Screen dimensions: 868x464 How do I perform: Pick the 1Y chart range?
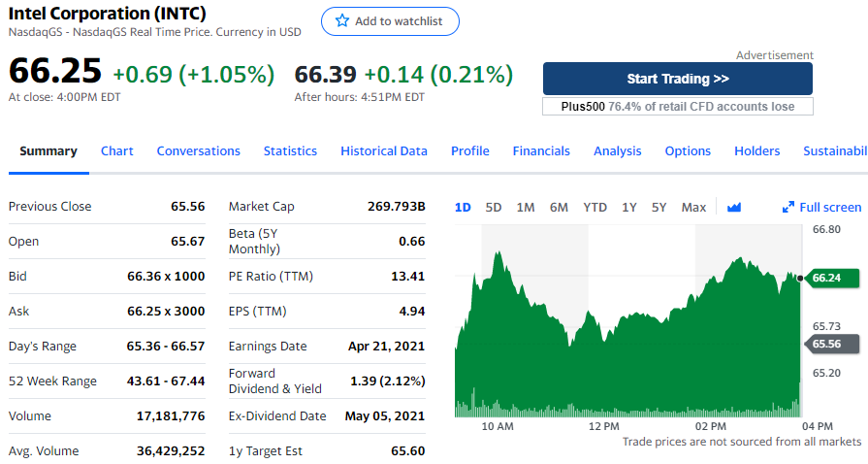(629, 207)
